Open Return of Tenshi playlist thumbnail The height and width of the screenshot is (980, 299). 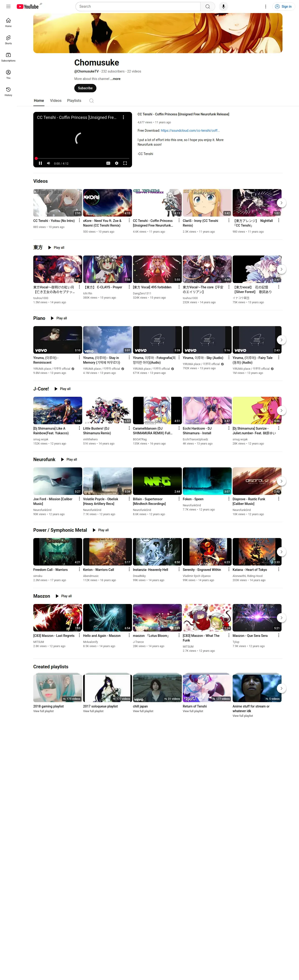click(207, 688)
